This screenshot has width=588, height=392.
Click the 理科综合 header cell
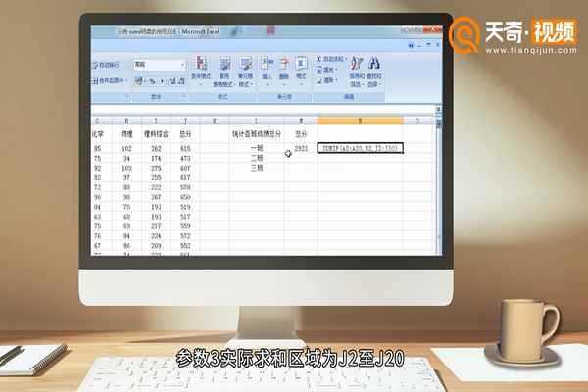(156, 134)
